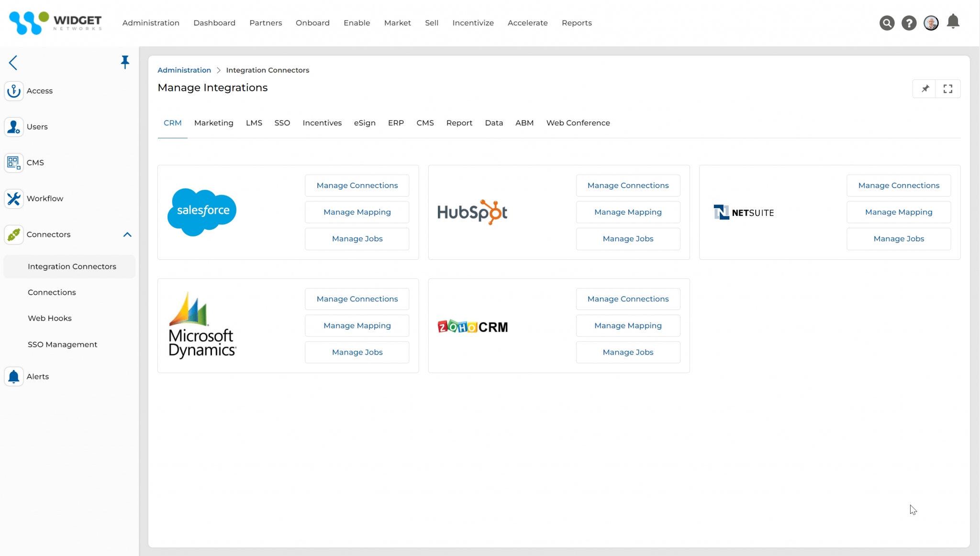The height and width of the screenshot is (556, 980).
Task: Switch to the Marketing tab
Action: [x=213, y=123]
